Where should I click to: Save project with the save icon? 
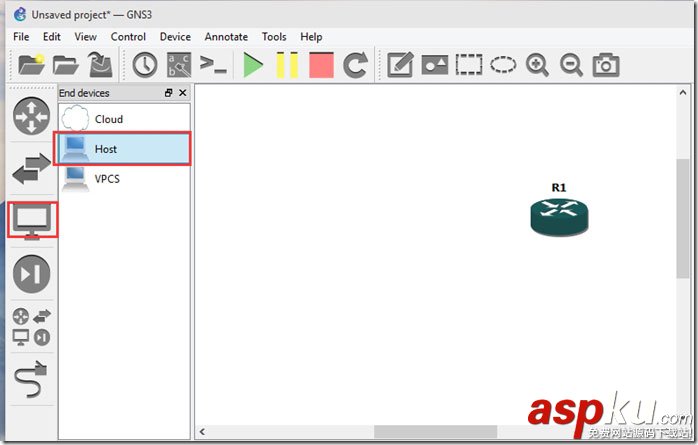(x=100, y=65)
